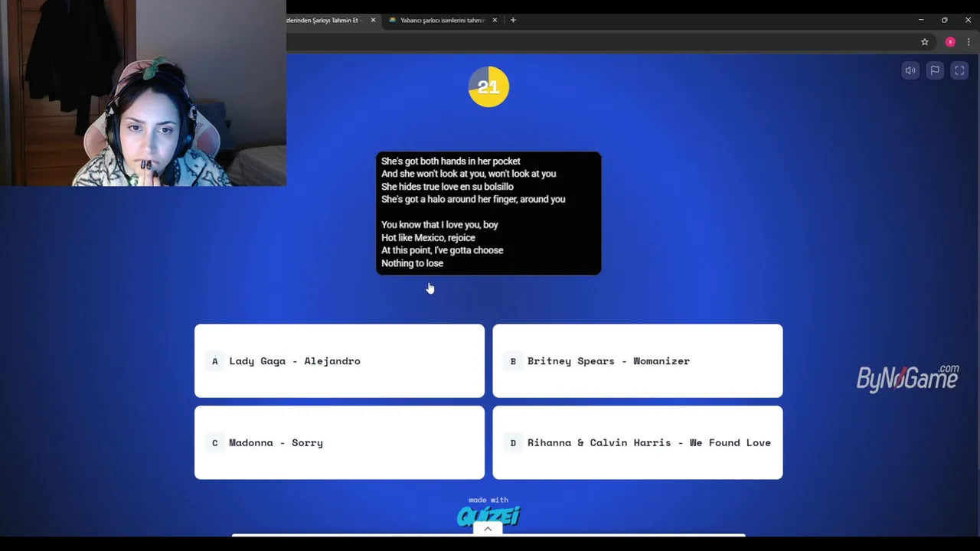Bookmark this page with the star icon
The image size is (980, 551).
(x=925, y=42)
